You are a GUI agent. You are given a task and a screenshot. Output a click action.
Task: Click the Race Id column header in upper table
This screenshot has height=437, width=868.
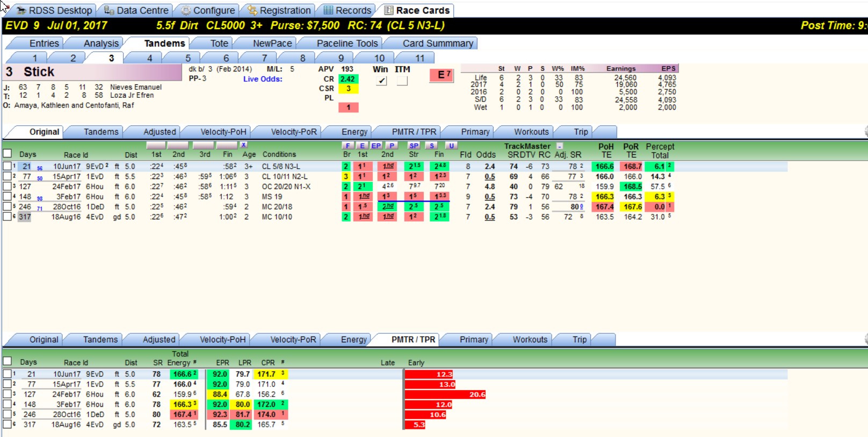click(x=76, y=155)
